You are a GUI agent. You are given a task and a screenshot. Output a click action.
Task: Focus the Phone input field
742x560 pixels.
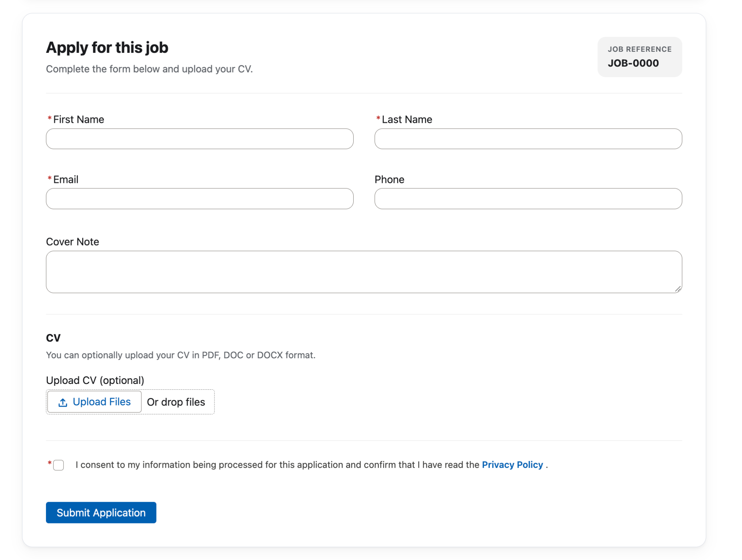pyautogui.click(x=528, y=198)
